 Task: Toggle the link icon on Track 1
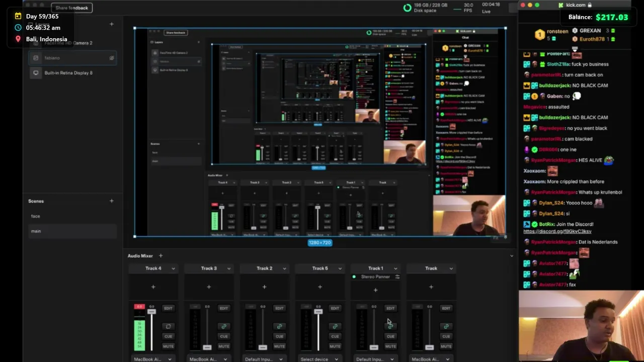[x=390, y=326]
